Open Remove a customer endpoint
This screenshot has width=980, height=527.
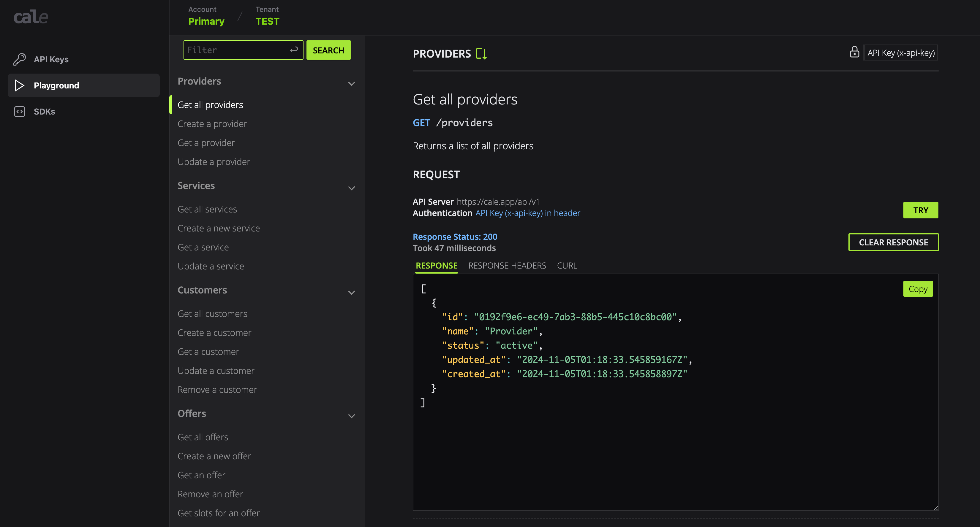(217, 390)
